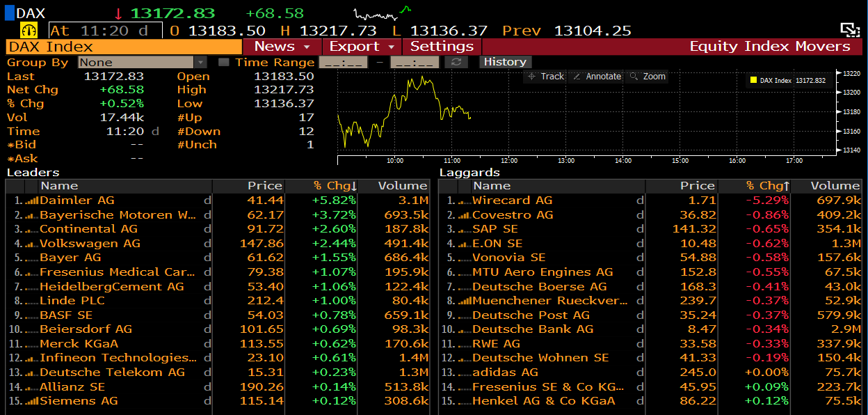Sort Leaders by the Name column header
The width and height of the screenshot is (868, 415).
click(125, 186)
